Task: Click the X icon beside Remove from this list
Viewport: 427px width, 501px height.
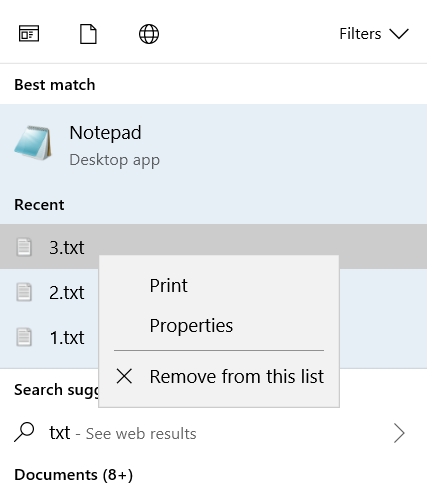Action: click(124, 376)
